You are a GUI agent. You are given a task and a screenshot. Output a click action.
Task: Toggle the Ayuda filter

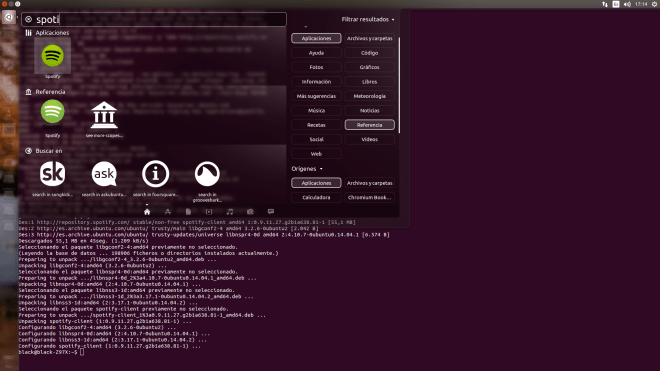click(316, 53)
